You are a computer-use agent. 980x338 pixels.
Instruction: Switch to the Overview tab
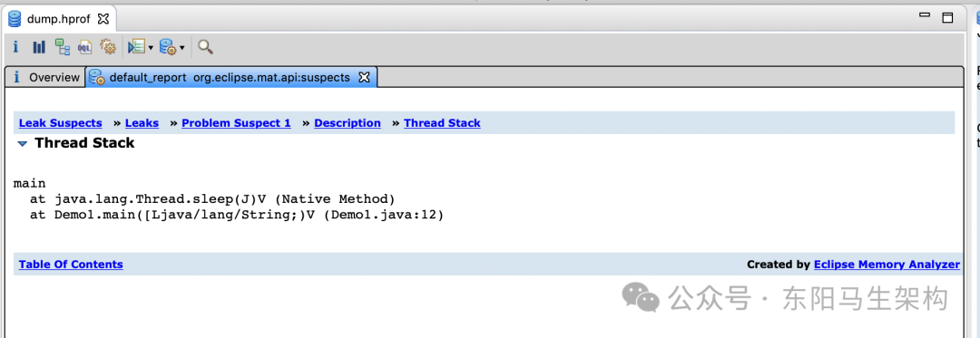[x=45, y=77]
